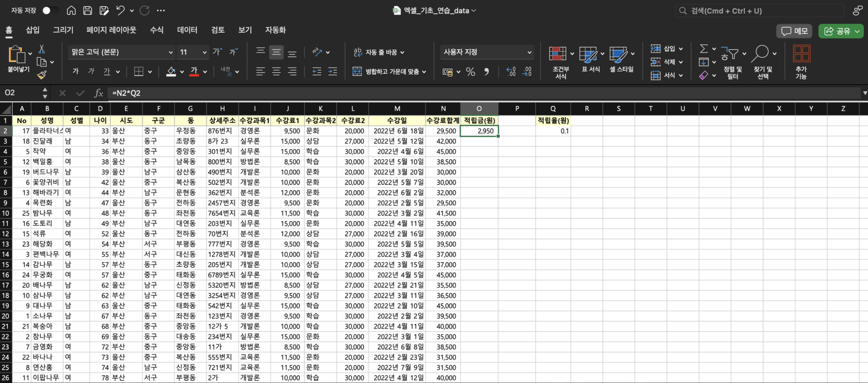Click the Undo arrow icon
Viewport: 868px width, 383px height.
click(120, 10)
